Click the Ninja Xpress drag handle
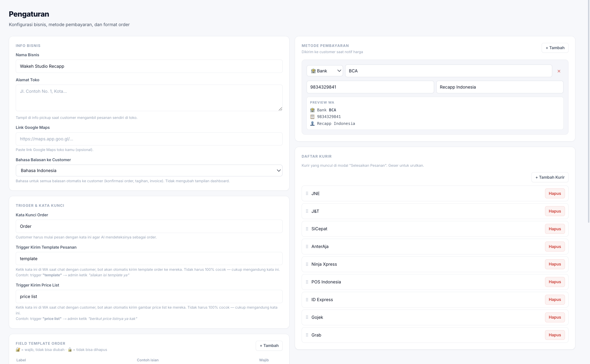Image resolution: width=590 pixels, height=364 pixels. [x=307, y=264]
